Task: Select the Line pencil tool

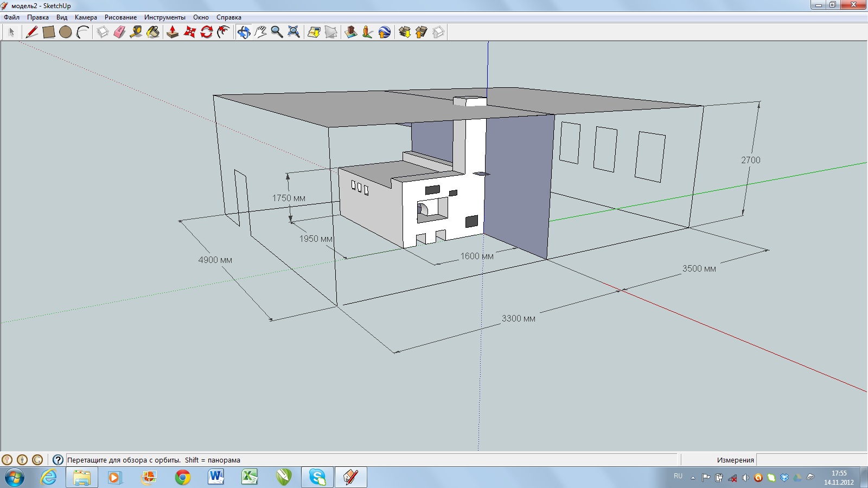Action: coord(31,32)
